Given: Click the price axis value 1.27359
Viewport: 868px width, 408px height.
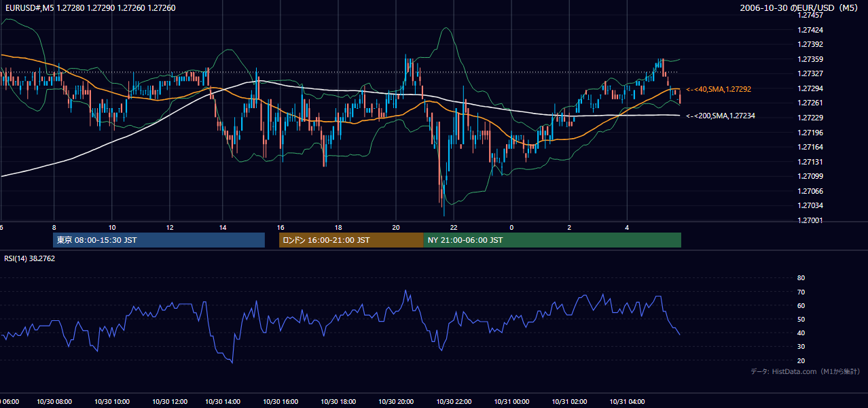Looking at the screenshot, I should pos(810,59).
